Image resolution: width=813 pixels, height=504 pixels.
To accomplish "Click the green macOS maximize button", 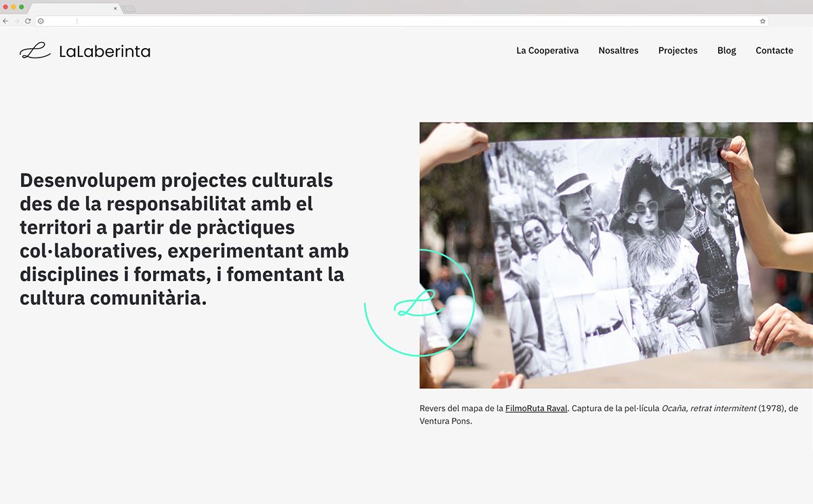I will tap(22, 7).
